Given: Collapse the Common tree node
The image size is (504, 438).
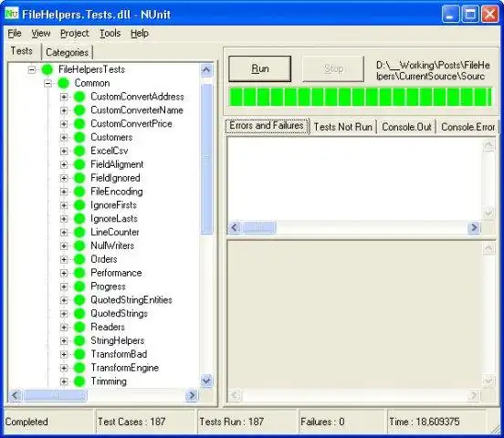Looking at the screenshot, I should coord(47,84).
